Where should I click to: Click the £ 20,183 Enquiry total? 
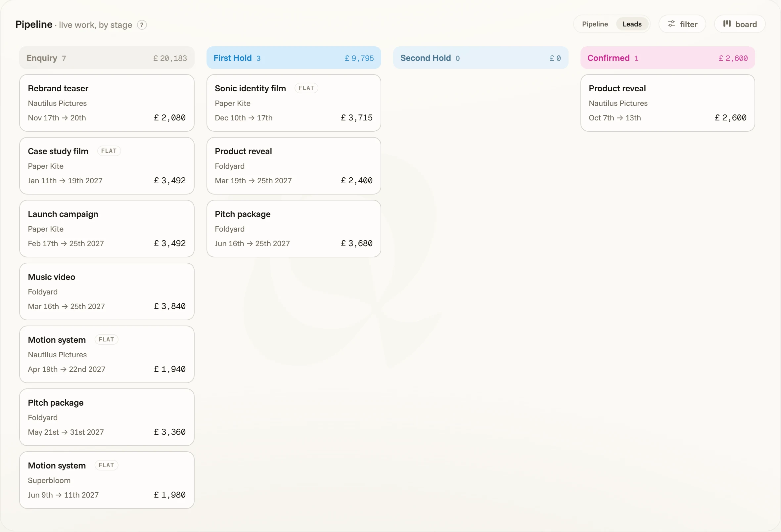pos(170,58)
